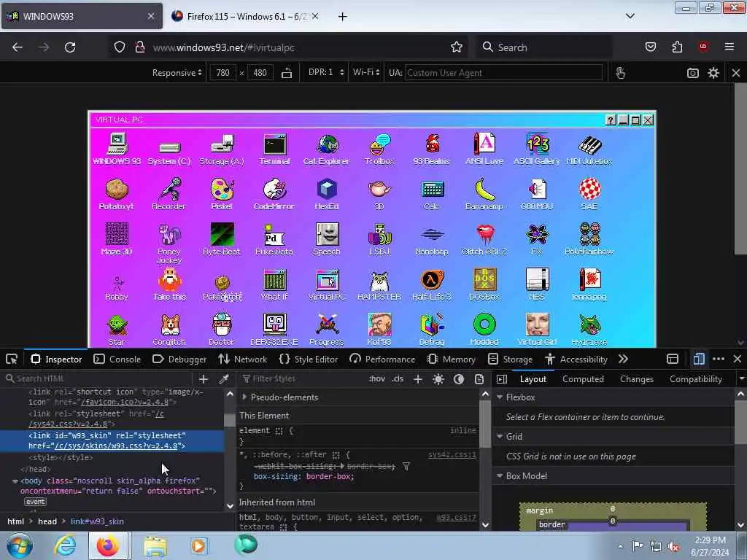
Task: Open the HAMPSTER icon
Action: point(379,285)
